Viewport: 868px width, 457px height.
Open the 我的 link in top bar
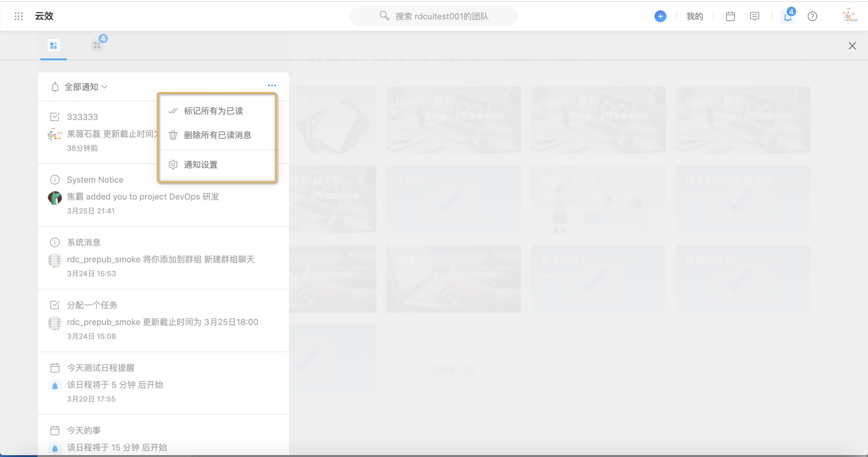point(695,16)
